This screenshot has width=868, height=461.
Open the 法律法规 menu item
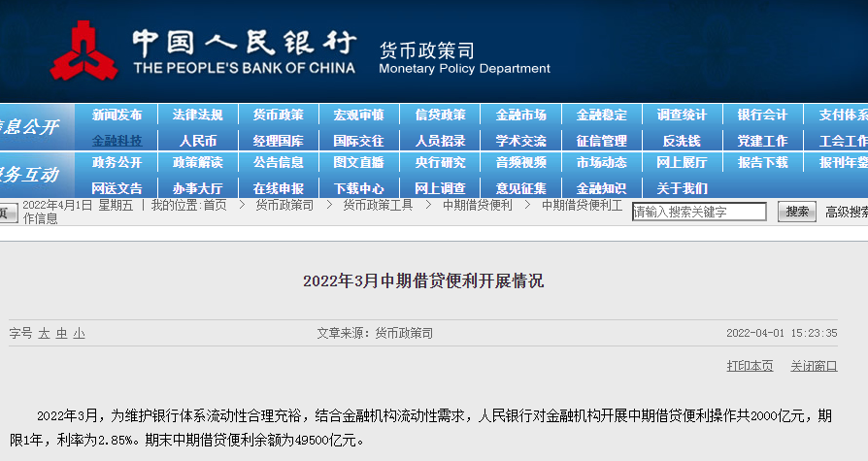[x=198, y=115]
